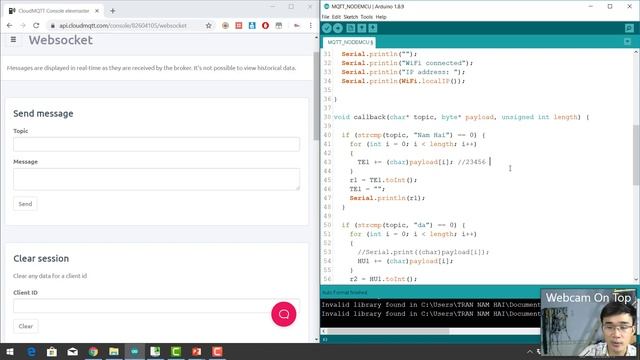This screenshot has width=640, height=360.
Task: Open the CloudMQTT hamburger sidebar menu
Action: [x=13, y=40]
